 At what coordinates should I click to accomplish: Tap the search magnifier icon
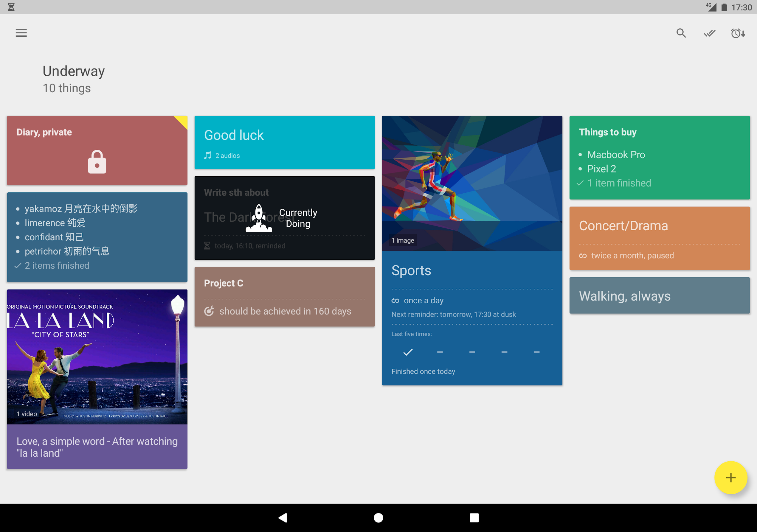point(681,33)
